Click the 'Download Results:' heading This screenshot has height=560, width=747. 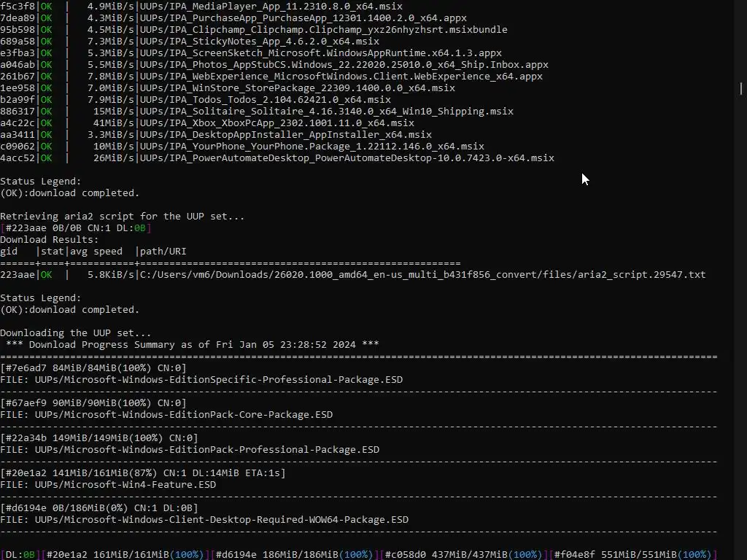[49, 239]
